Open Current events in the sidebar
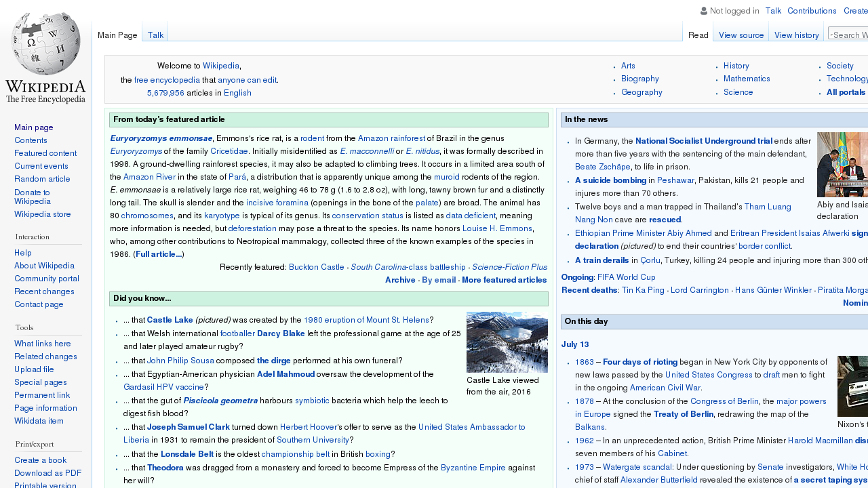868x488 pixels. pyautogui.click(x=41, y=166)
